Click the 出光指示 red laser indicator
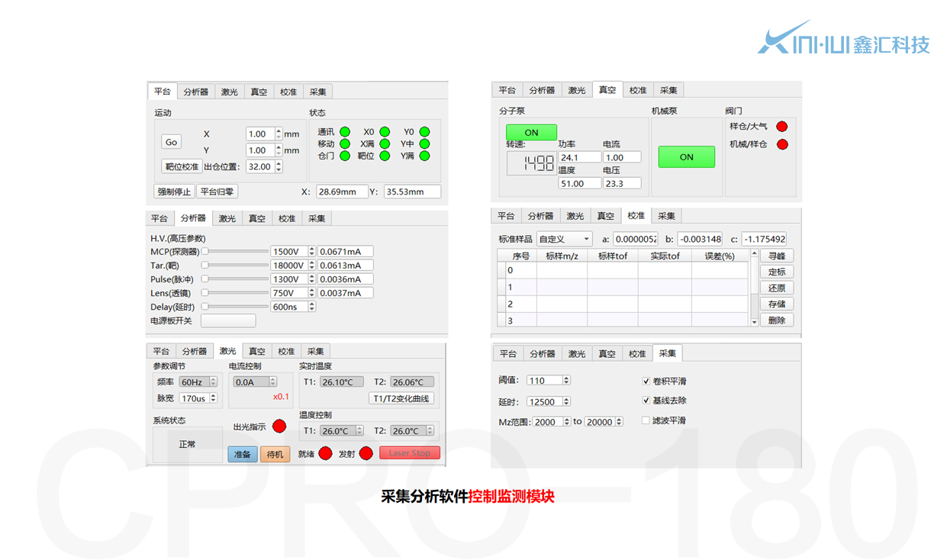This screenshot has width=947, height=560. pyautogui.click(x=279, y=426)
